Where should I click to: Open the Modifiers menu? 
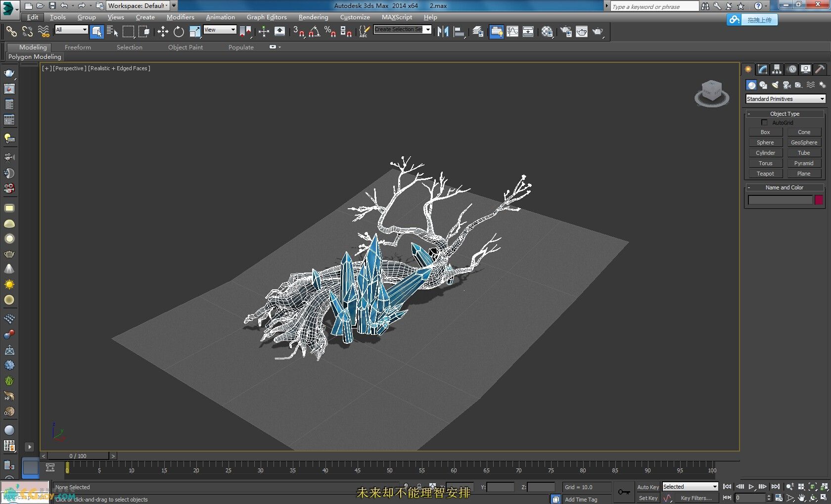tap(181, 17)
